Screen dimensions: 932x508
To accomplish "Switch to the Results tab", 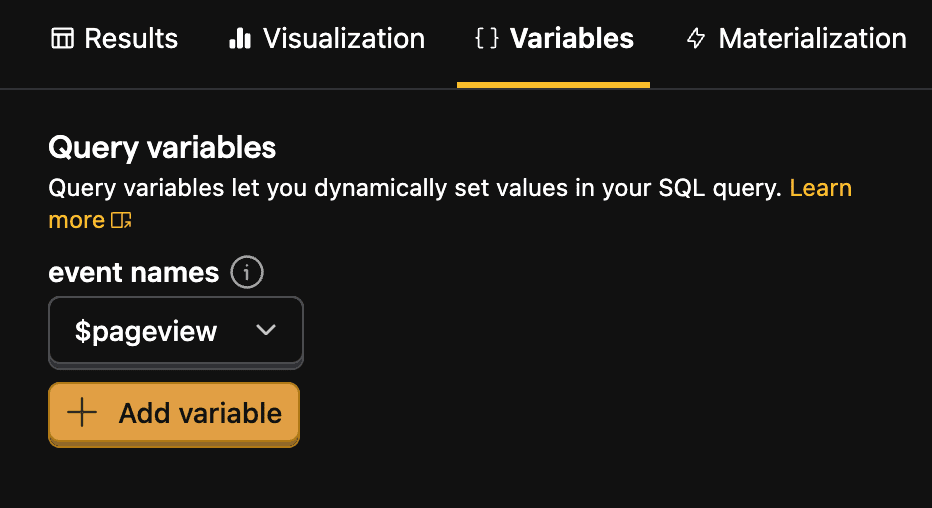I will coord(131,39).
